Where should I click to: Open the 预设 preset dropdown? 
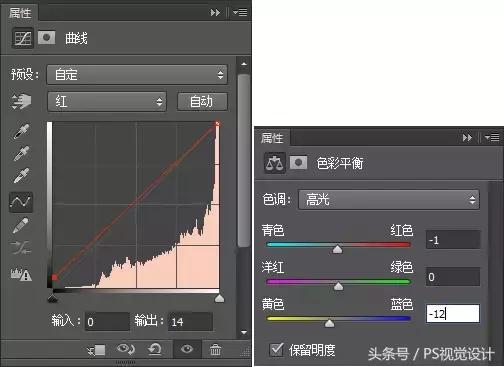[x=137, y=74]
